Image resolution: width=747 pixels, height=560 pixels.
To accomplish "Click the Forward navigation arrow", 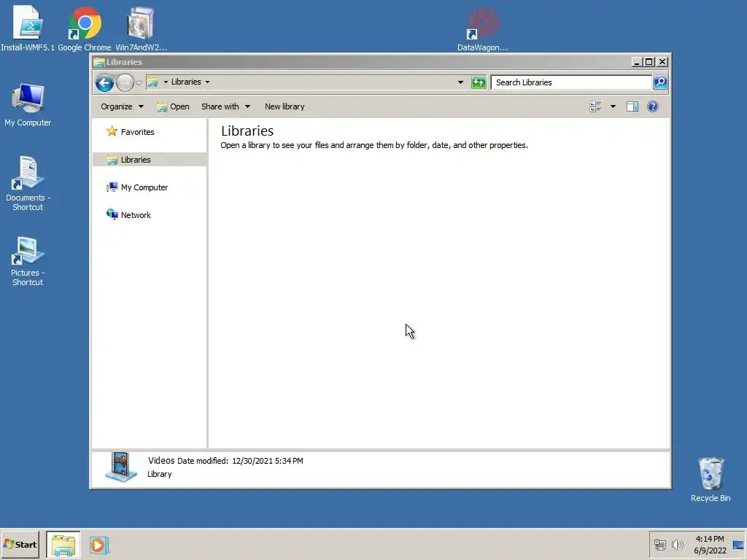I will pos(125,83).
